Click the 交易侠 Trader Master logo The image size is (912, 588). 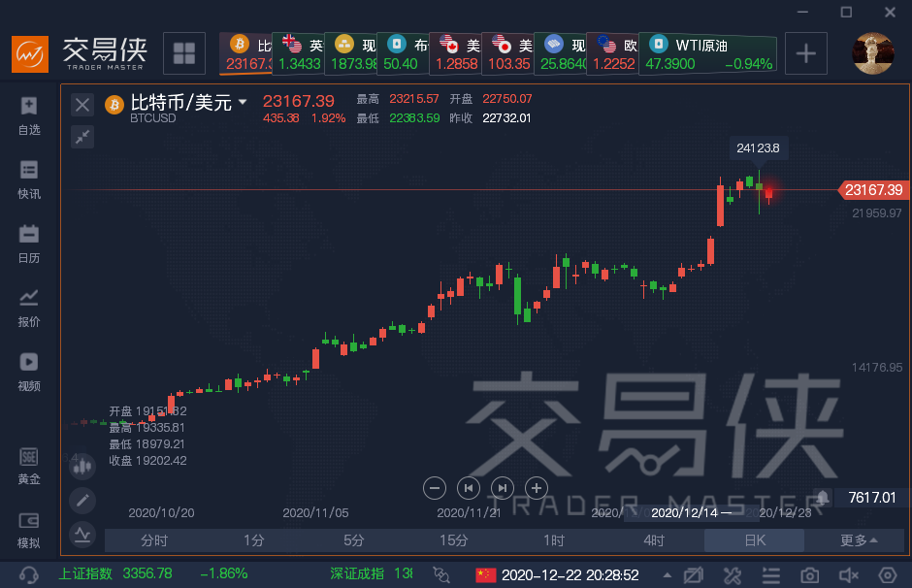[80, 54]
